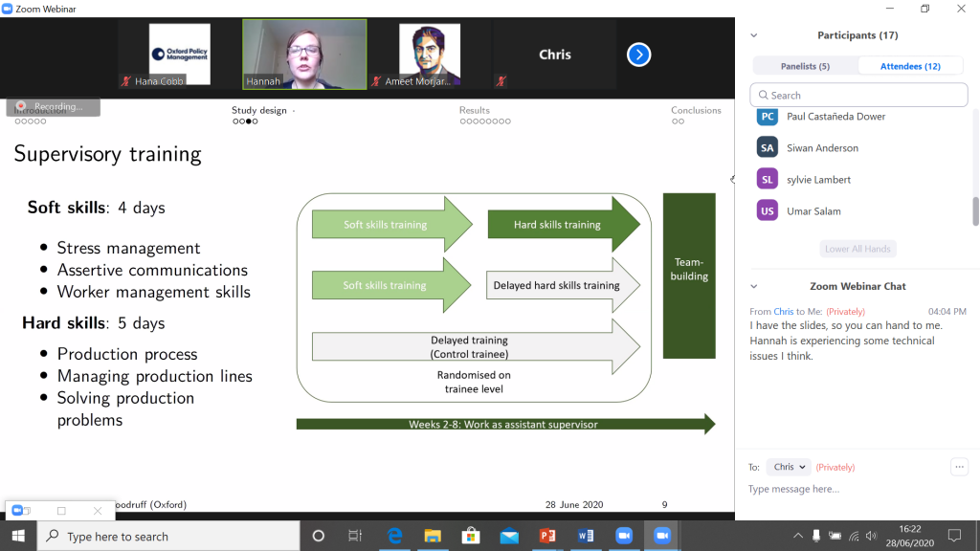Click the chat message about the slides
The width and height of the screenshot is (980, 551).
846,341
